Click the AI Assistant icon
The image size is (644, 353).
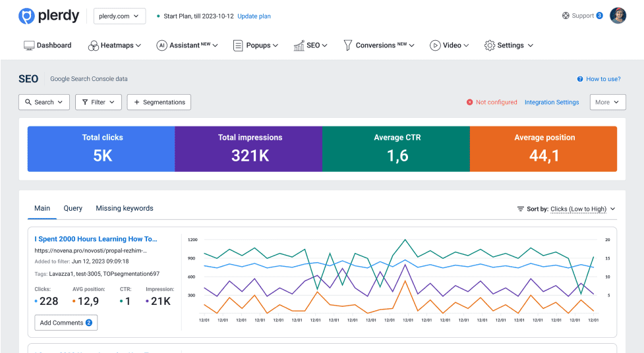(161, 45)
